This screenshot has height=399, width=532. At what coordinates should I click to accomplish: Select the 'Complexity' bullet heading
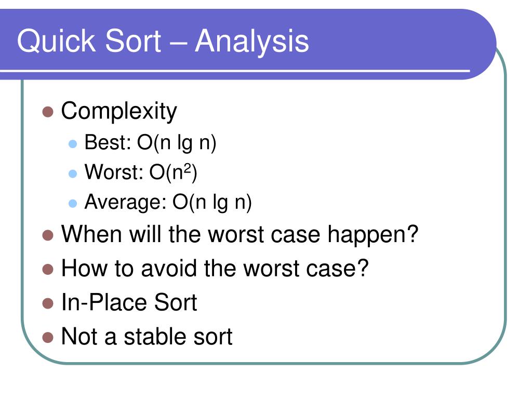119,112
